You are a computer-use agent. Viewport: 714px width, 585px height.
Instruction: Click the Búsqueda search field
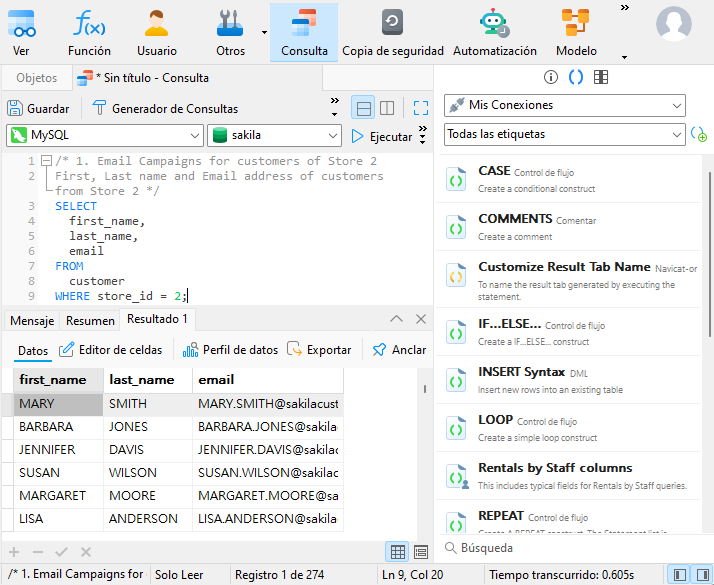[x=573, y=548]
